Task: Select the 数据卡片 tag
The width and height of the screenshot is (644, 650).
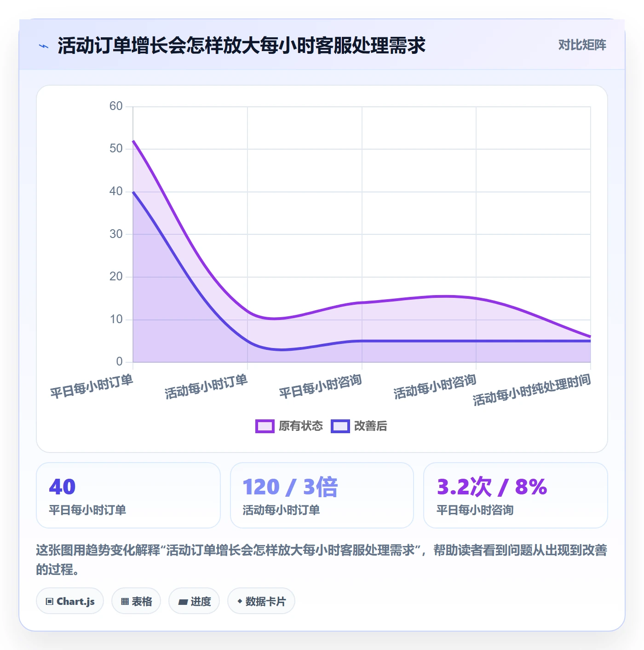Action: (261, 601)
